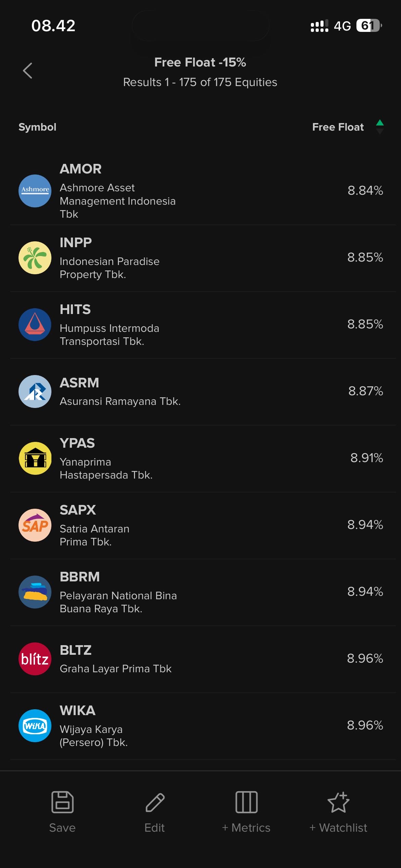Tap the WIKA blue logo
Image resolution: width=401 pixels, height=868 pixels.
click(x=35, y=726)
